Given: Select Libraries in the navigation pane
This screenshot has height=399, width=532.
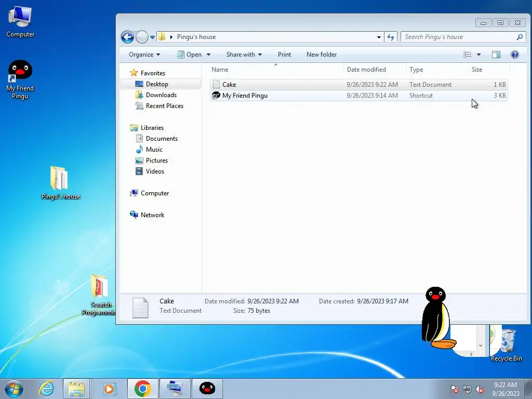Looking at the screenshot, I should [152, 128].
